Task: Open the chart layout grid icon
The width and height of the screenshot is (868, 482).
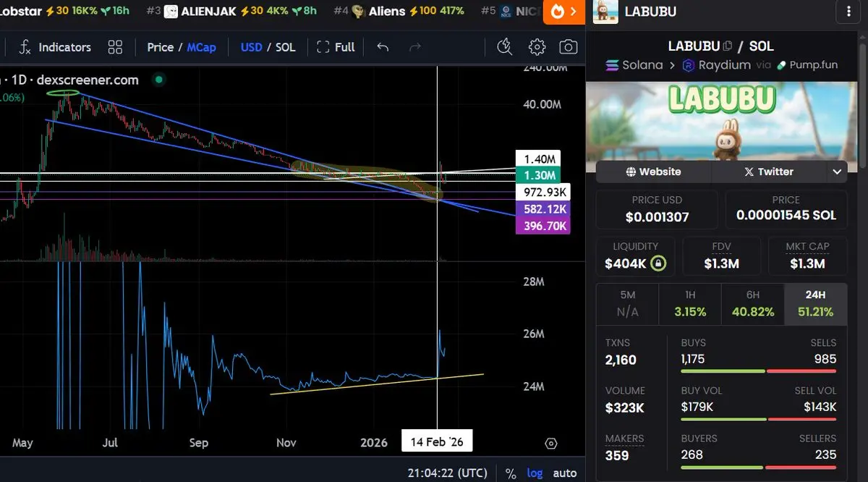Action: pyautogui.click(x=115, y=47)
